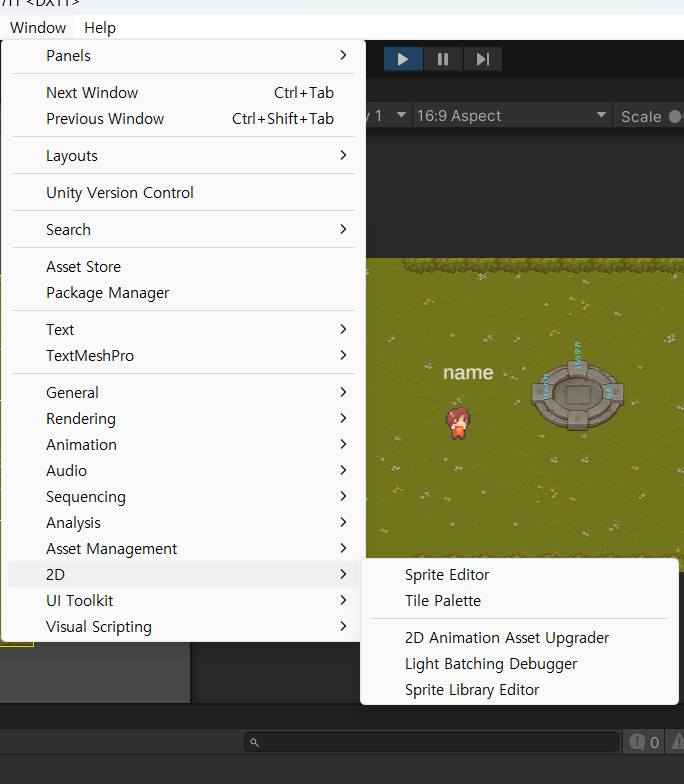
Task: Expand the General submenu
Action: pyautogui.click(x=183, y=392)
